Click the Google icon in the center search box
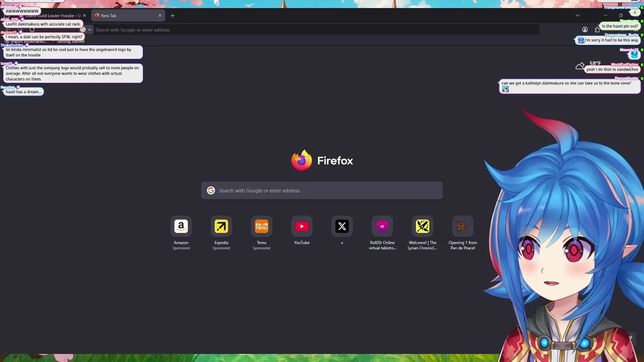The height and width of the screenshot is (362, 644). pos(211,191)
